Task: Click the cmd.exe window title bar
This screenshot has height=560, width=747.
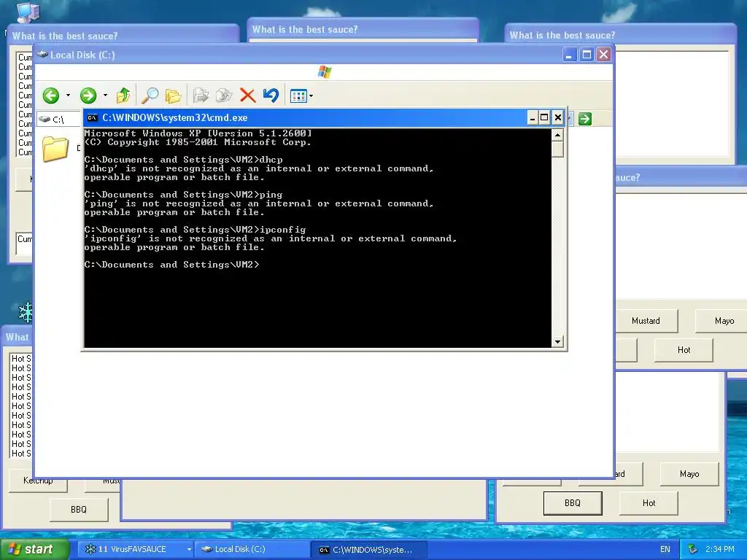Action: tap(305, 117)
